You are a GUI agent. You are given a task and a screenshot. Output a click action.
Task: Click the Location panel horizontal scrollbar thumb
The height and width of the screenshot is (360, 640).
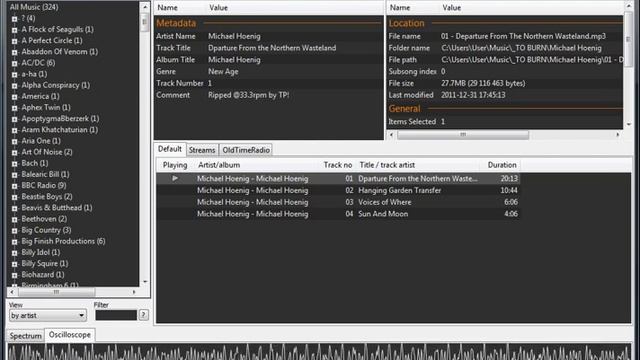pyautogui.click(x=463, y=135)
